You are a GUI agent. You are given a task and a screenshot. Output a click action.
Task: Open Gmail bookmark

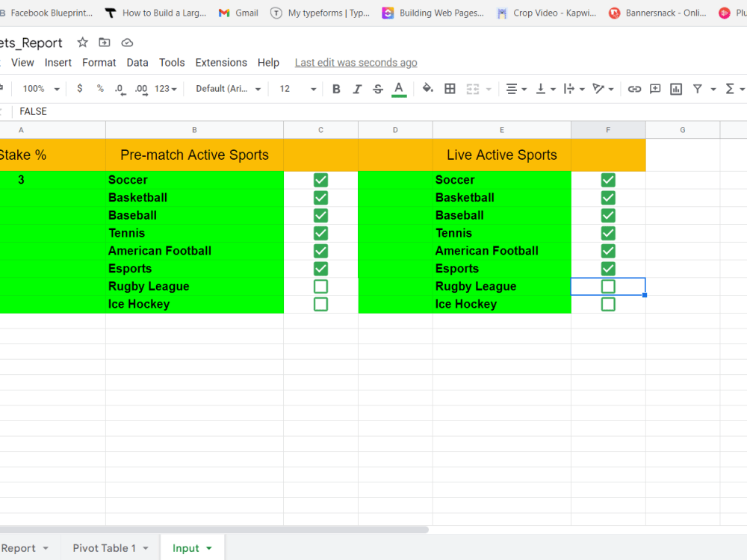(x=238, y=13)
